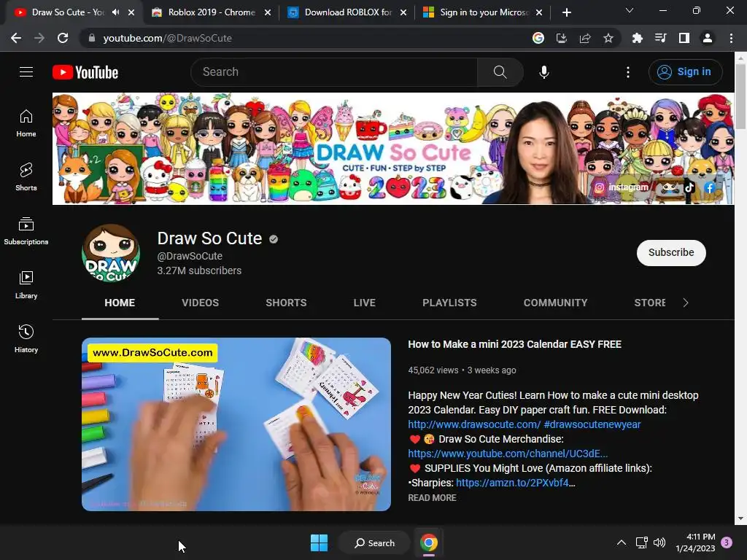
Task: Open Library in sidebar
Action: 26,285
